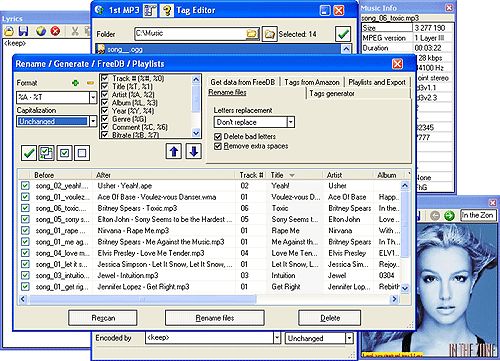Click the invert selection checkboxes icon
This screenshot has height=361, width=500.
point(46,153)
